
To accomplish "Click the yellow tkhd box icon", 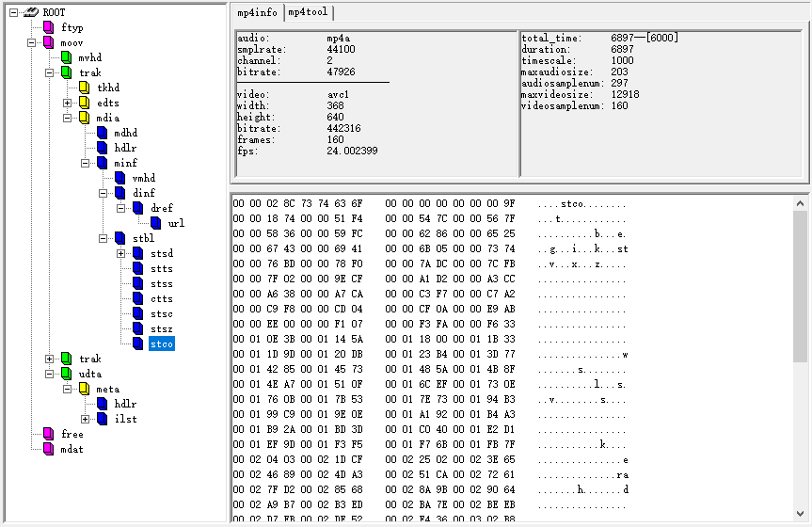I will 85,88.
